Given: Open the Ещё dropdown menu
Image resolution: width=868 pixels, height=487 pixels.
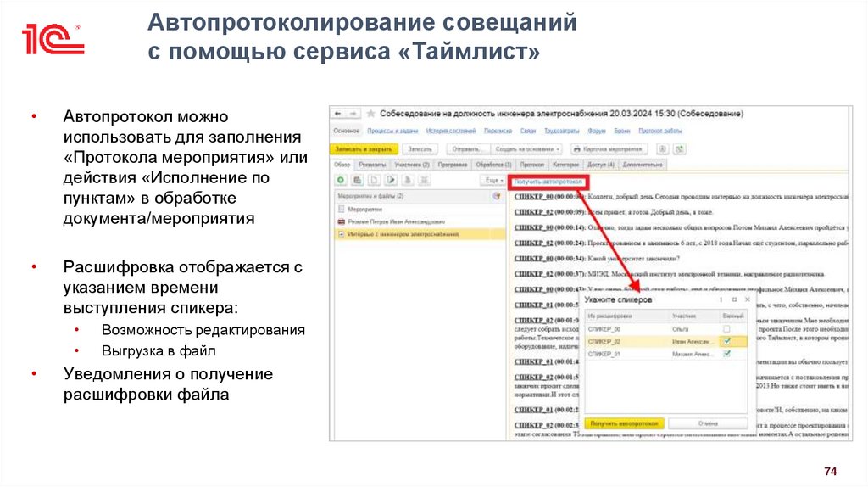Looking at the screenshot, I should click(494, 180).
